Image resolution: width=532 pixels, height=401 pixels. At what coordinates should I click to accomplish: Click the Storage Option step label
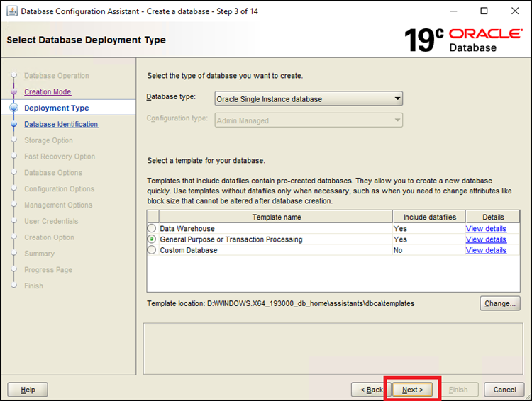(x=48, y=140)
